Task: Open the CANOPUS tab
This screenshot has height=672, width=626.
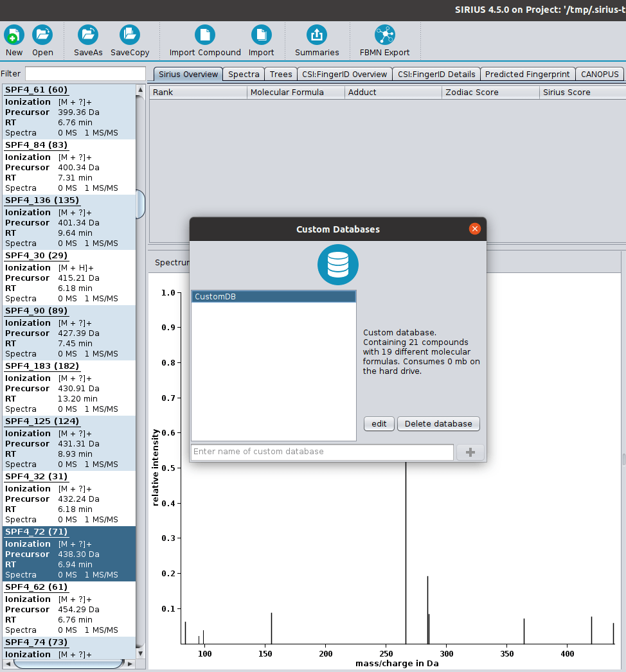Action: (600, 74)
